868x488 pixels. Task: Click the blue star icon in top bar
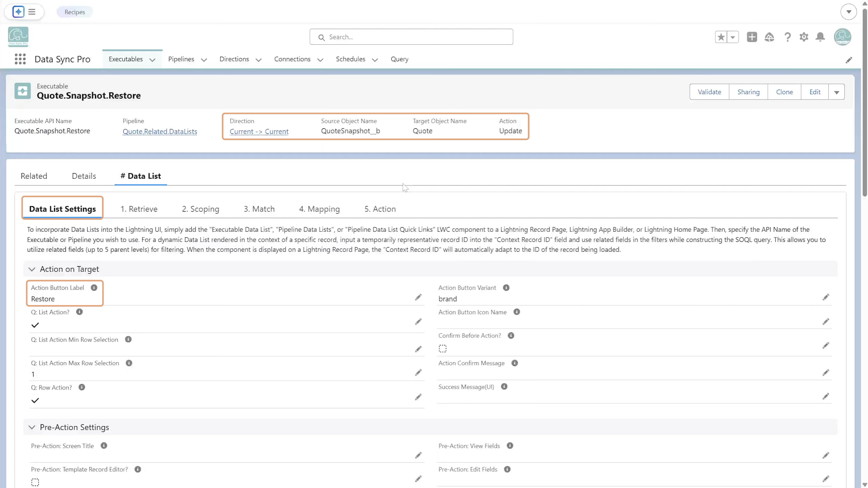[x=18, y=12]
